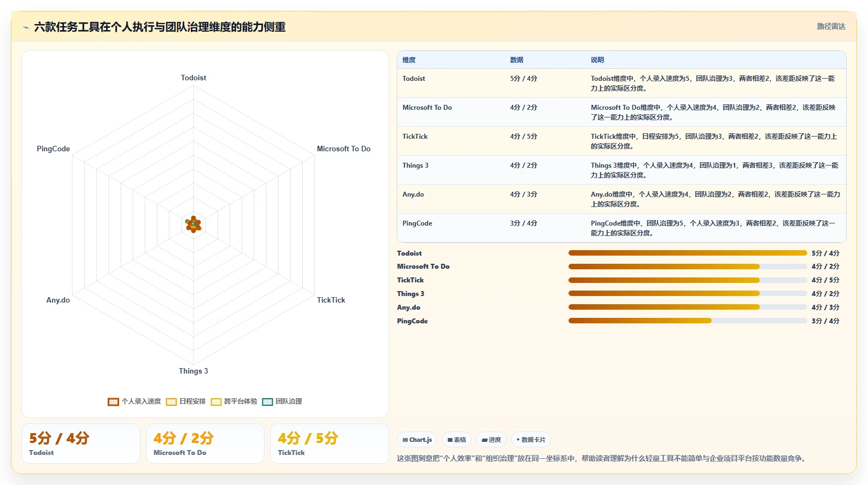Click the Things 3 description cell in the table
Viewport: 868px width, 485px height.
(x=715, y=170)
